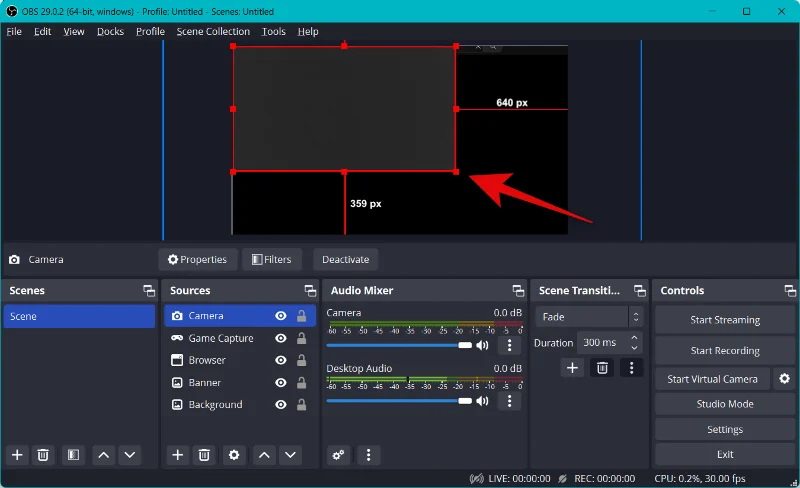
Task: Remove scene transition with trash icon
Action: 602,368
